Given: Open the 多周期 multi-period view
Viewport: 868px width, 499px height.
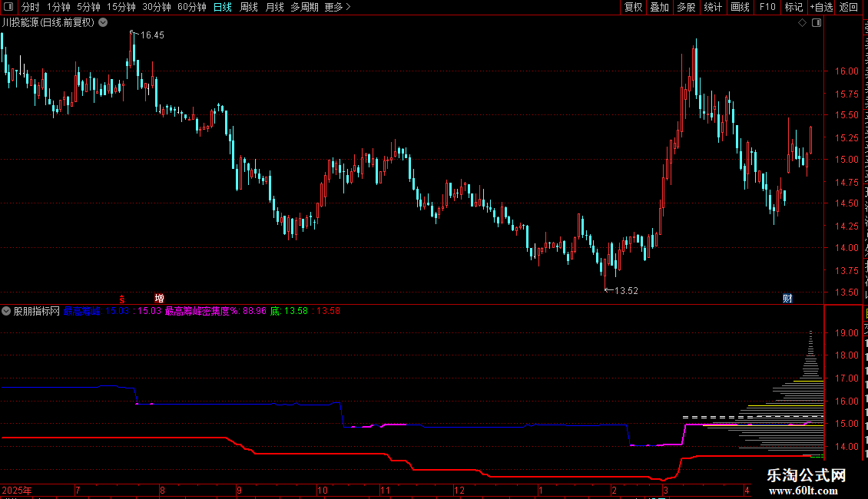Looking at the screenshot, I should click(x=304, y=7).
